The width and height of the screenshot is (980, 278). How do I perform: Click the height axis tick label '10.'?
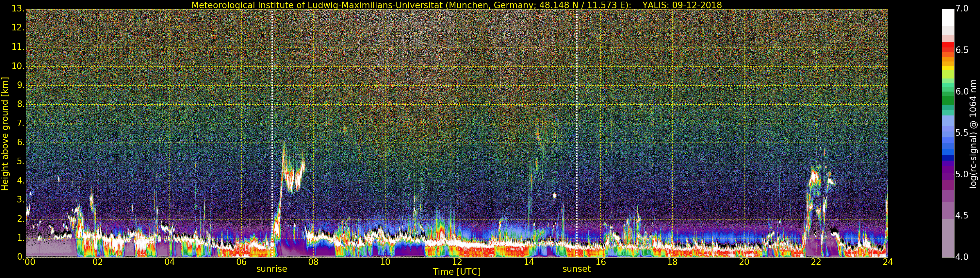click(x=18, y=66)
